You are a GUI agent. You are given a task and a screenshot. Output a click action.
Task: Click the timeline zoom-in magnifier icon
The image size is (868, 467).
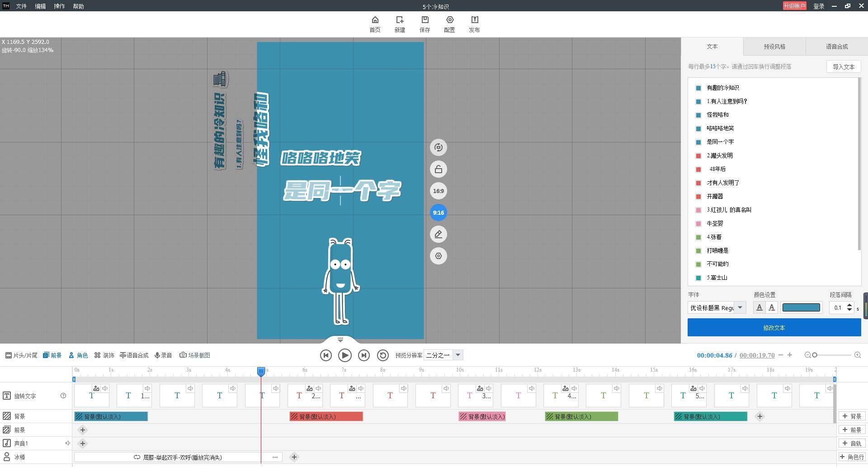point(857,355)
